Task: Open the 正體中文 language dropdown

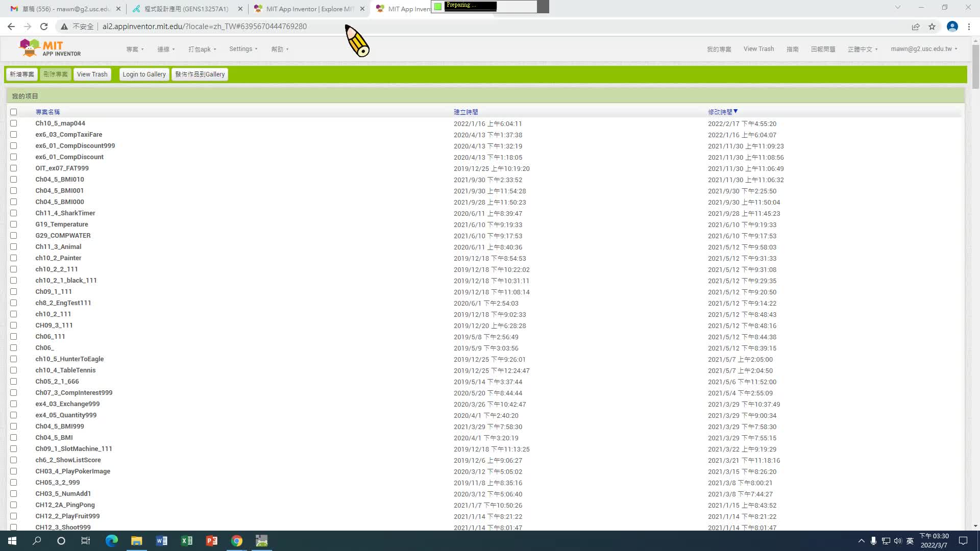Action: pos(862,49)
